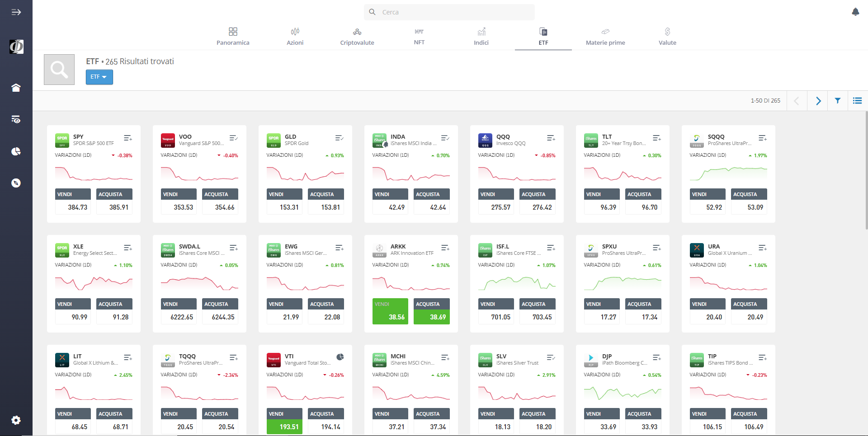Open the home icon in sidebar
The height and width of the screenshot is (436, 868).
16,88
